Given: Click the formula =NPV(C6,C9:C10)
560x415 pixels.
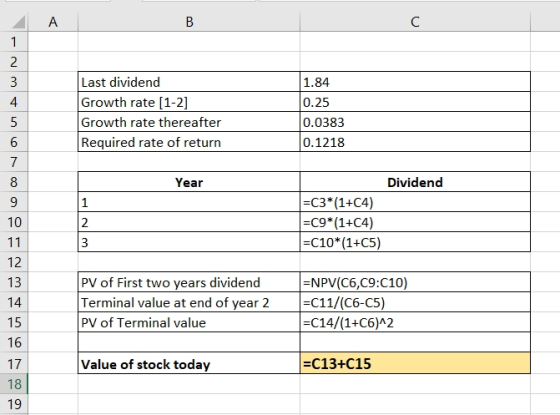Looking at the screenshot, I should pos(415,282).
